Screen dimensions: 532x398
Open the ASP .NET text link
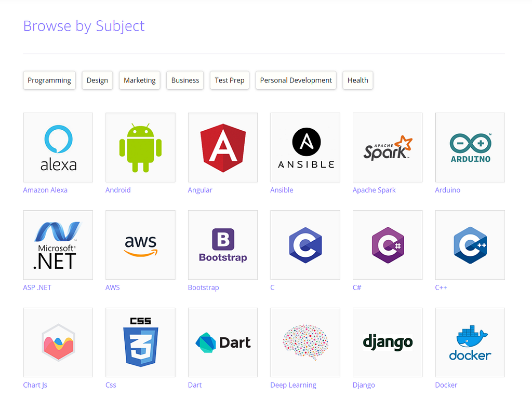pos(37,287)
